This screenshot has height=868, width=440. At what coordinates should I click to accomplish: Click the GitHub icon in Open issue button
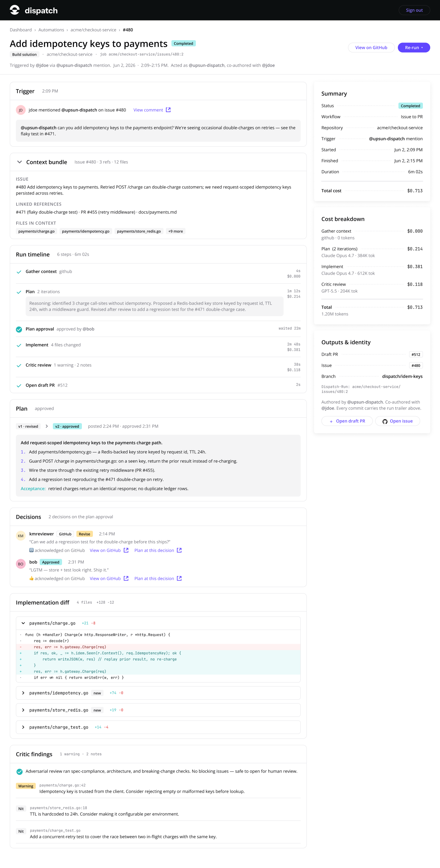[385, 421]
